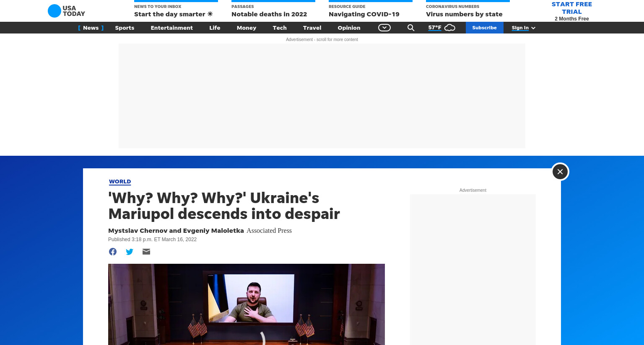Screen dimensions: 644x345
Task: Open the search magnifier icon
Action: coord(411,28)
